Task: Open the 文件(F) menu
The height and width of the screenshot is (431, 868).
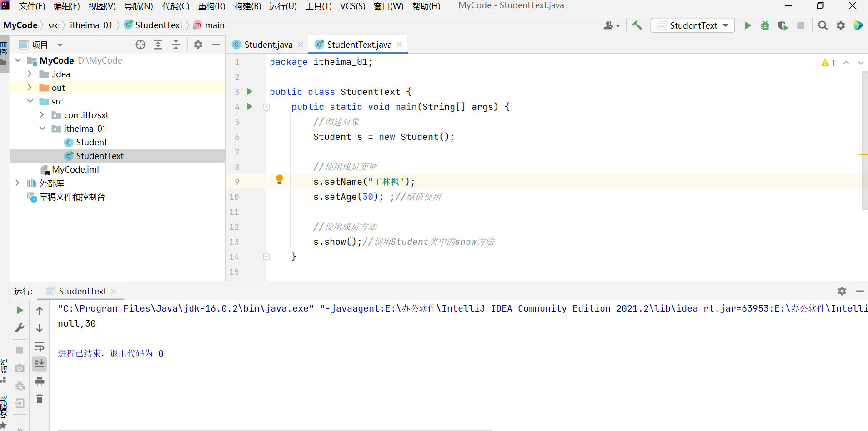Action: [32, 6]
